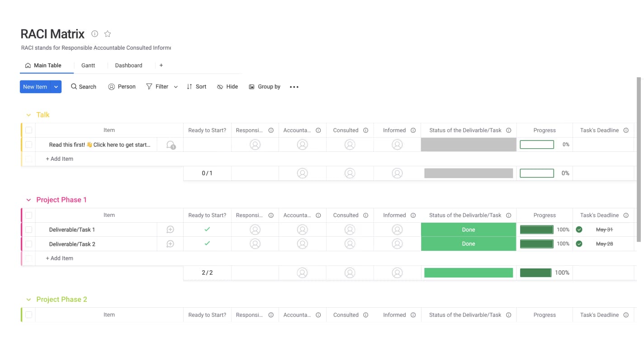
Task: Start conversation on Deliverable/Task 2
Action: click(170, 244)
